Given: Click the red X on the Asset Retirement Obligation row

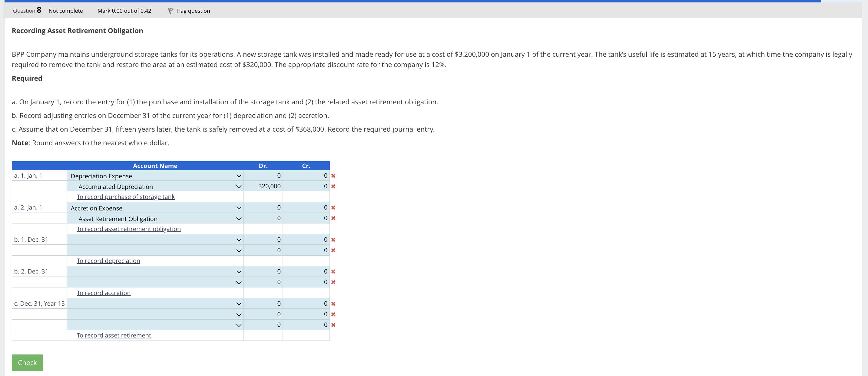Looking at the screenshot, I should click(x=333, y=218).
